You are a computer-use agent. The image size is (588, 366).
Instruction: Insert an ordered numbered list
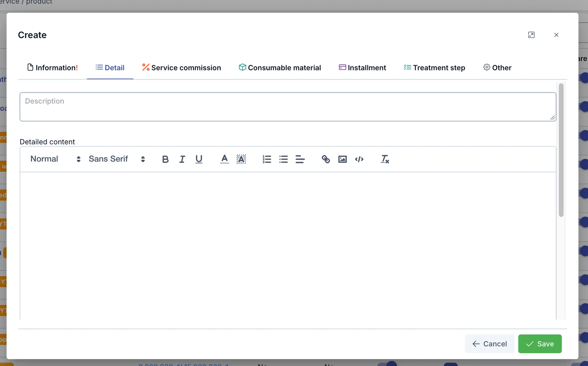tap(267, 159)
